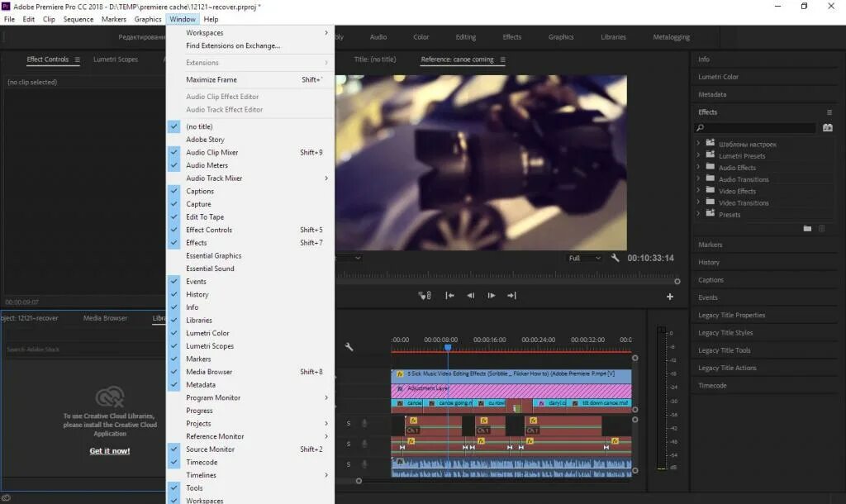The height and width of the screenshot is (504, 846).
Task: Open the Adobe Story panel entry
Action: pyautogui.click(x=250, y=140)
